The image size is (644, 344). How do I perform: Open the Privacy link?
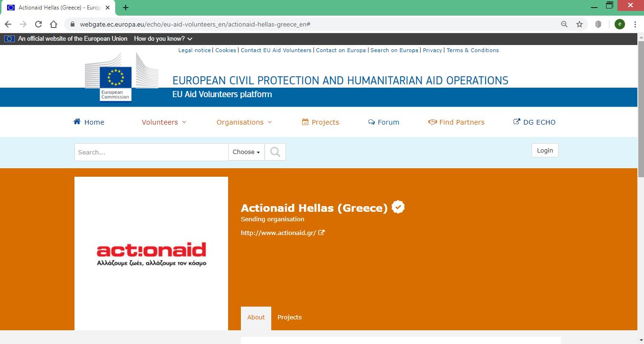[432, 50]
